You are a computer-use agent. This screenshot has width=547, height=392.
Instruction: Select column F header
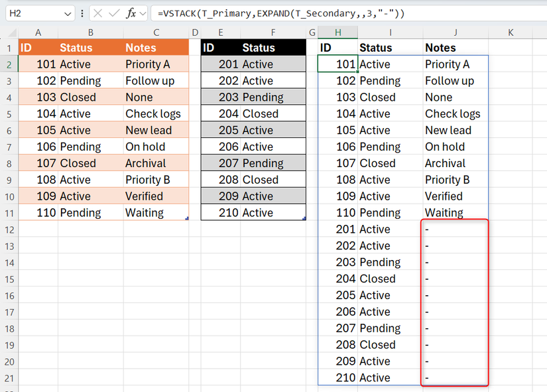[273, 33]
